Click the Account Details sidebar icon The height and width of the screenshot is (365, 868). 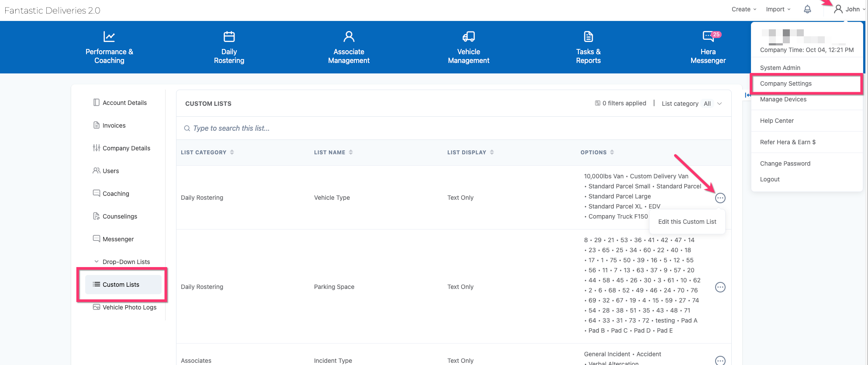click(97, 102)
